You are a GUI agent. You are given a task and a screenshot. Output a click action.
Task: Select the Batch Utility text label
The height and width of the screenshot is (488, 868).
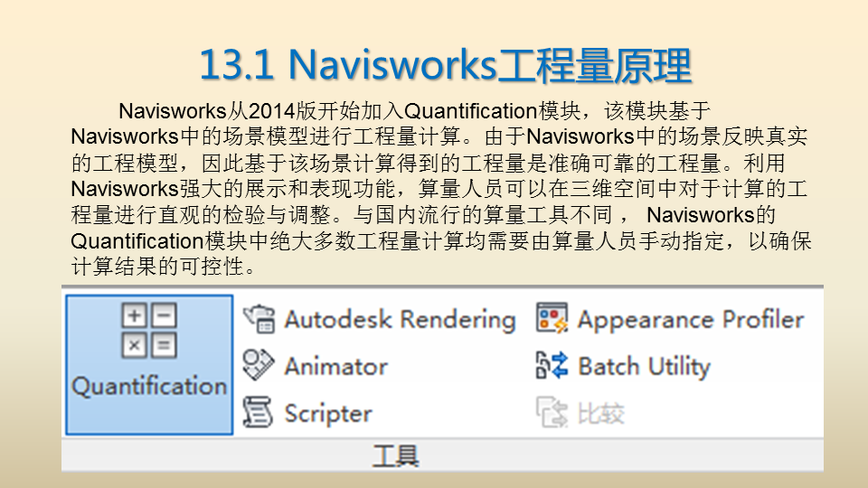(x=643, y=366)
